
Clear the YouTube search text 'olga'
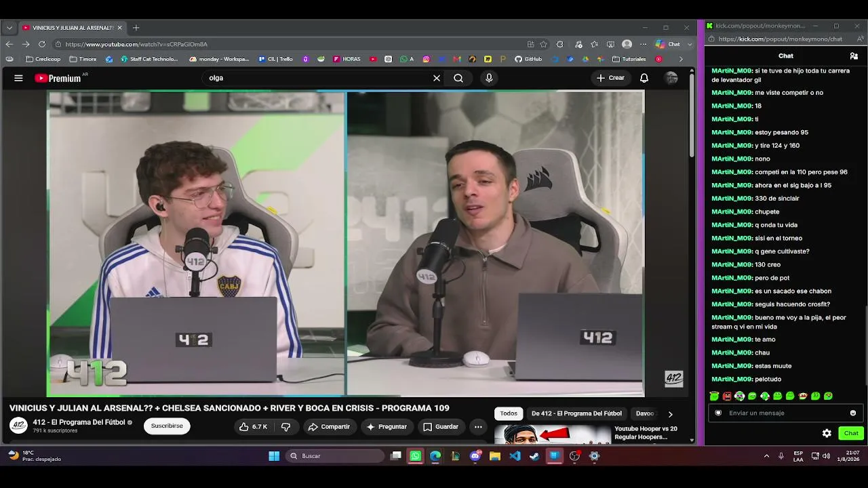pyautogui.click(x=437, y=78)
